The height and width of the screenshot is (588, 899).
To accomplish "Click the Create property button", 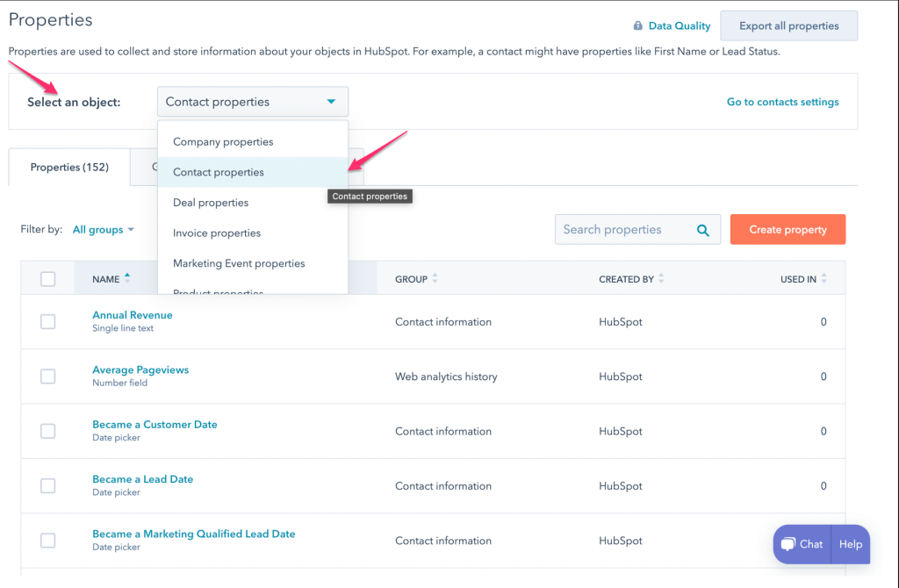I will pos(788,230).
